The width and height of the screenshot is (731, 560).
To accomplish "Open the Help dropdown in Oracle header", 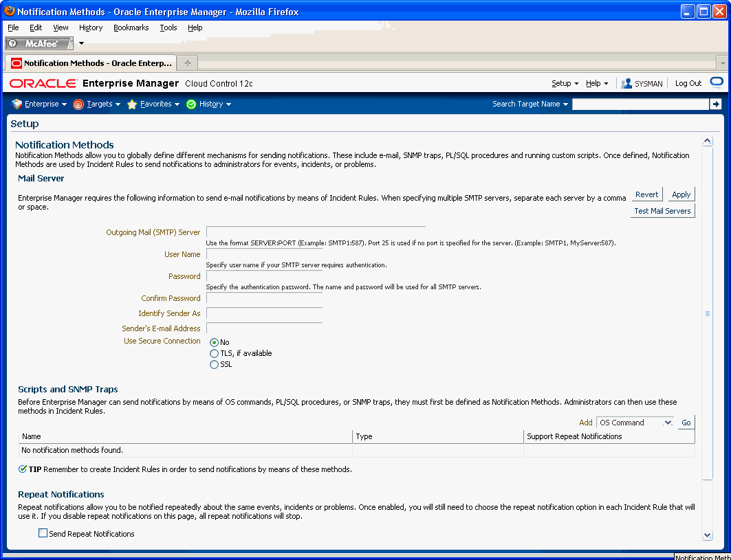I will point(597,83).
